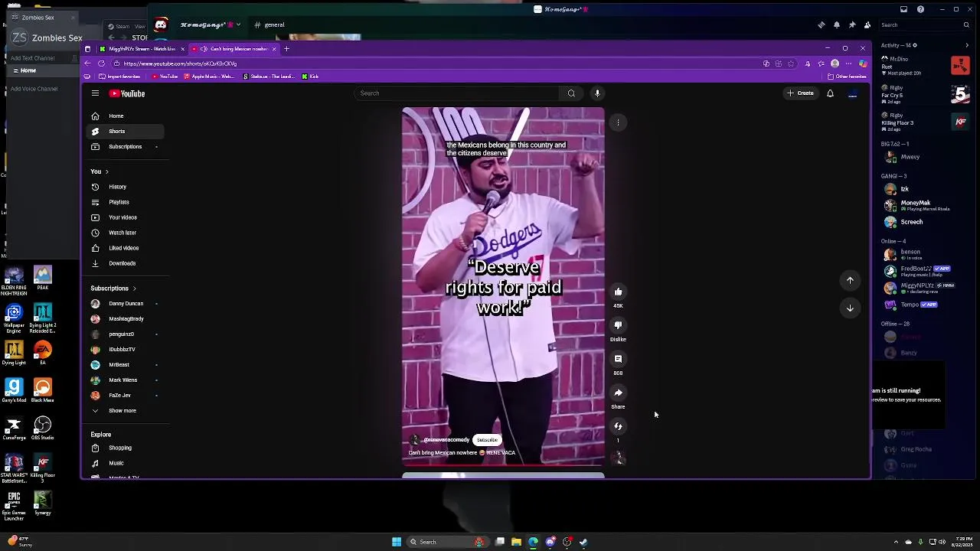The height and width of the screenshot is (551, 980).
Task: Click the Windows Start button
Action: [x=397, y=542]
